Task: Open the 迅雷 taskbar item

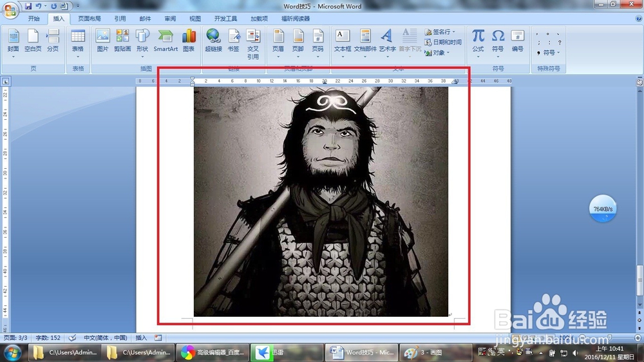Action: [287, 352]
